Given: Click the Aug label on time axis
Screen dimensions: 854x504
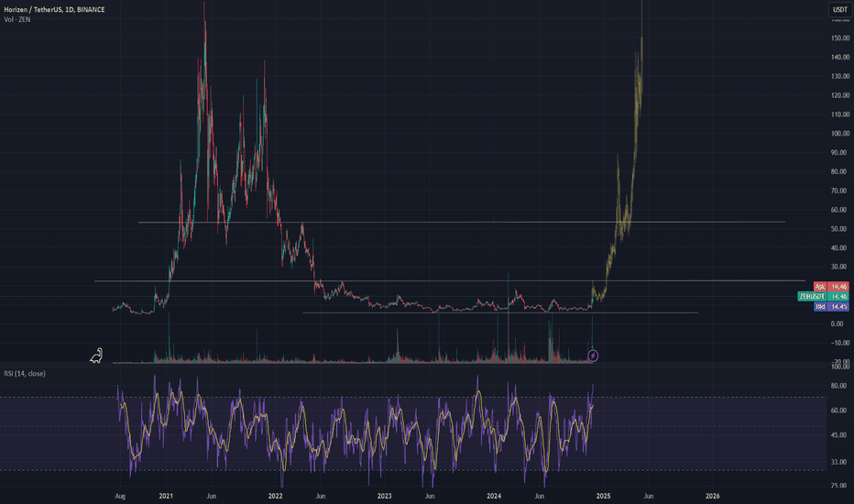Looking at the screenshot, I should (120, 497).
